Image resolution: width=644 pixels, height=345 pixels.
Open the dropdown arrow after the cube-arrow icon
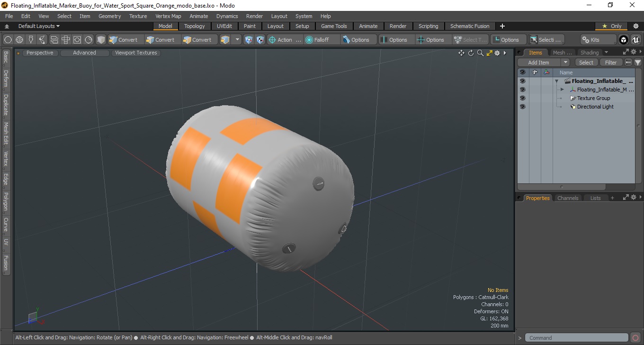pyautogui.click(x=238, y=40)
